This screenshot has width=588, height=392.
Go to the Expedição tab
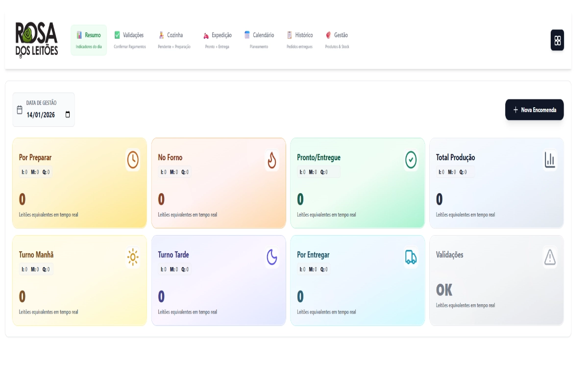pyautogui.click(x=217, y=40)
